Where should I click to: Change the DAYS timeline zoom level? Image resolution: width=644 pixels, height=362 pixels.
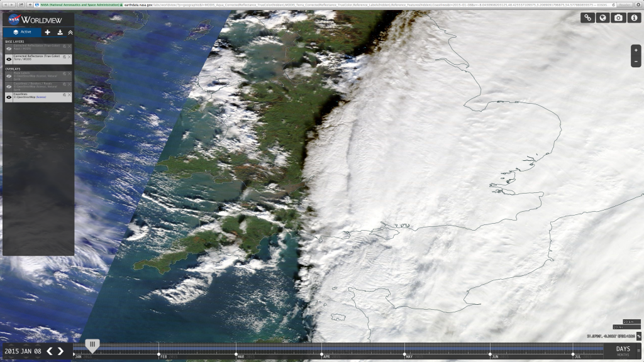623,350
